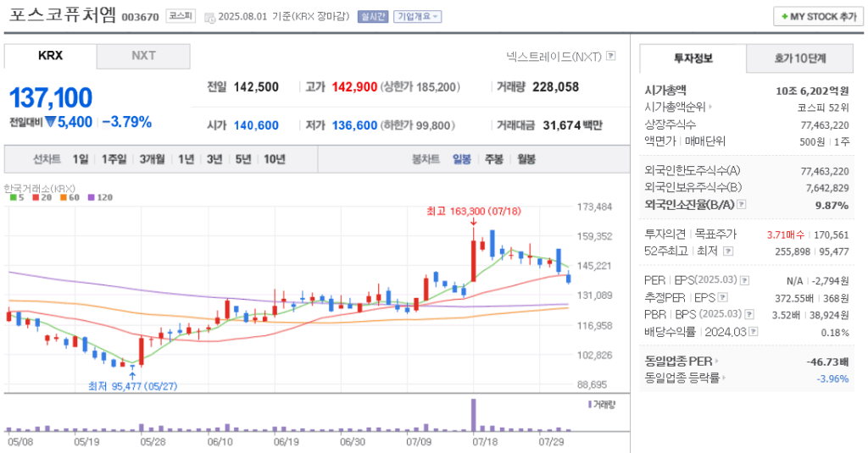Click the 외국인소진율 value 9.87%
868x453 pixels.
[x=832, y=205]
